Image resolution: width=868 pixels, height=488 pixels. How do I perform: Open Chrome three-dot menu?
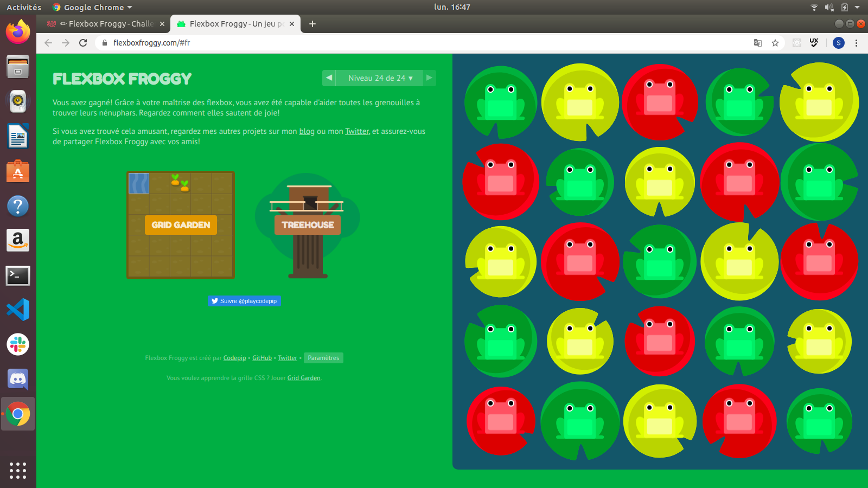tap(856, 43)
